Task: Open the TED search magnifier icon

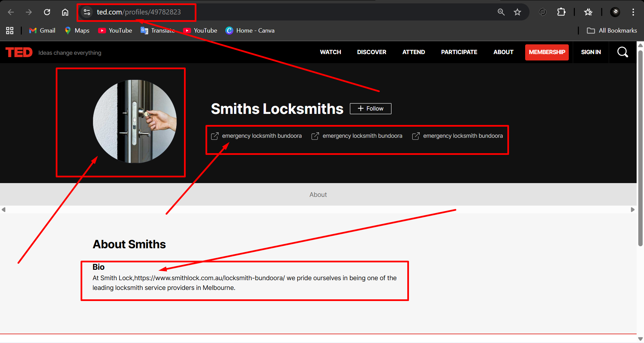Action: (623, 52)
